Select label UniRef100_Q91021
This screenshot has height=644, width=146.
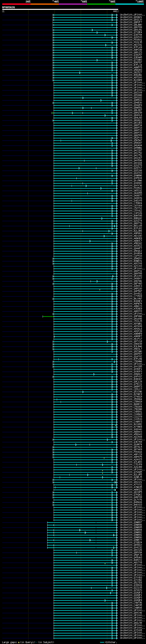pyautogui.click(x=131, y=482)
